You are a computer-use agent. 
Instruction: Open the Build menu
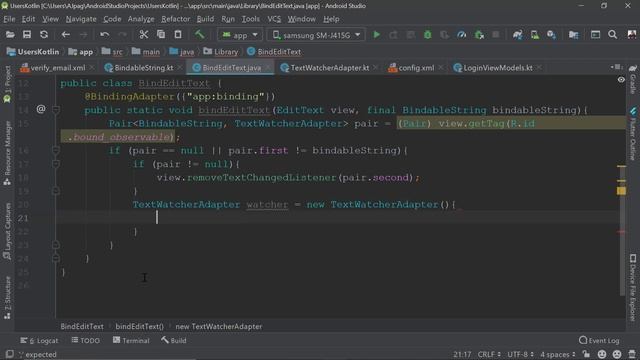[x=205, y=19]
